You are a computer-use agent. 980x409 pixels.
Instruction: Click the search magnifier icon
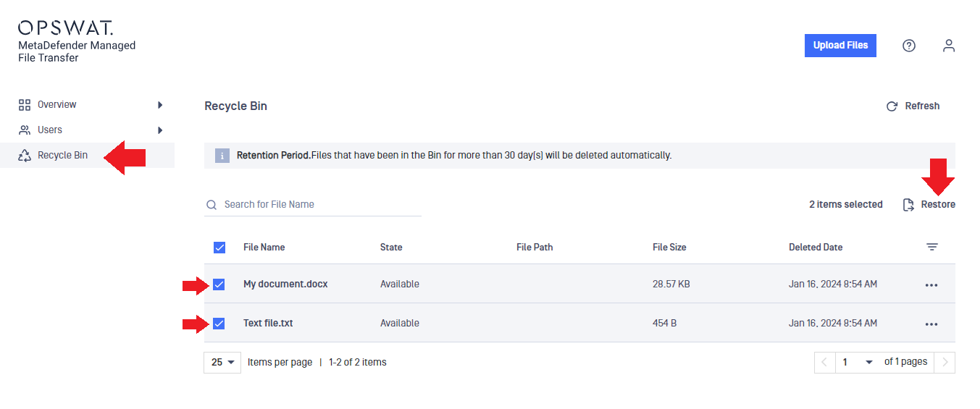coord(212,205)
